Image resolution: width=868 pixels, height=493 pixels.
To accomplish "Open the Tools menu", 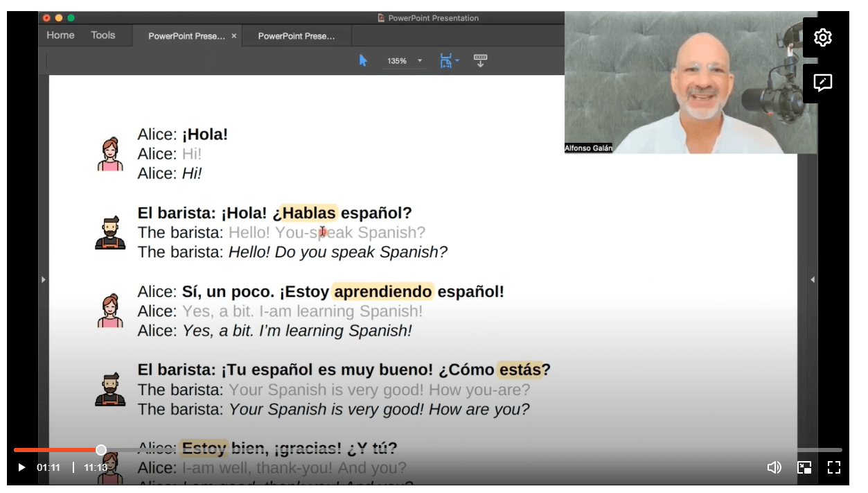I will [104, 35].
